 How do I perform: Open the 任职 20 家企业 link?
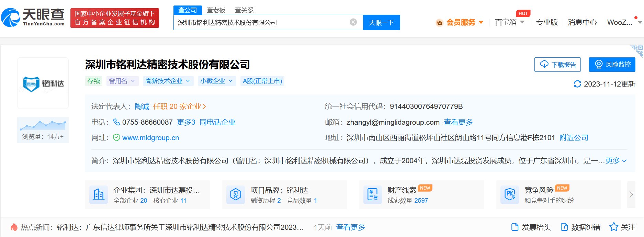pyautogui.click(x=180, y=106)
